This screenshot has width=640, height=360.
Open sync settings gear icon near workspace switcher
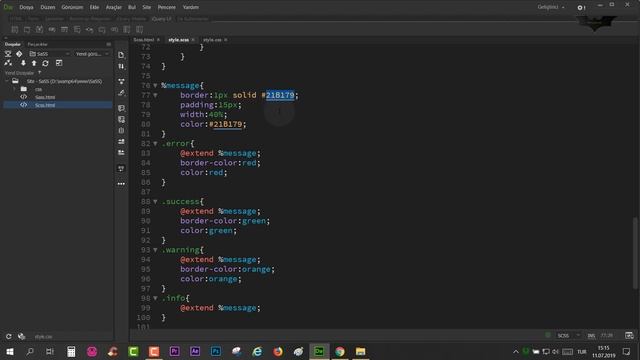point(580,7)
